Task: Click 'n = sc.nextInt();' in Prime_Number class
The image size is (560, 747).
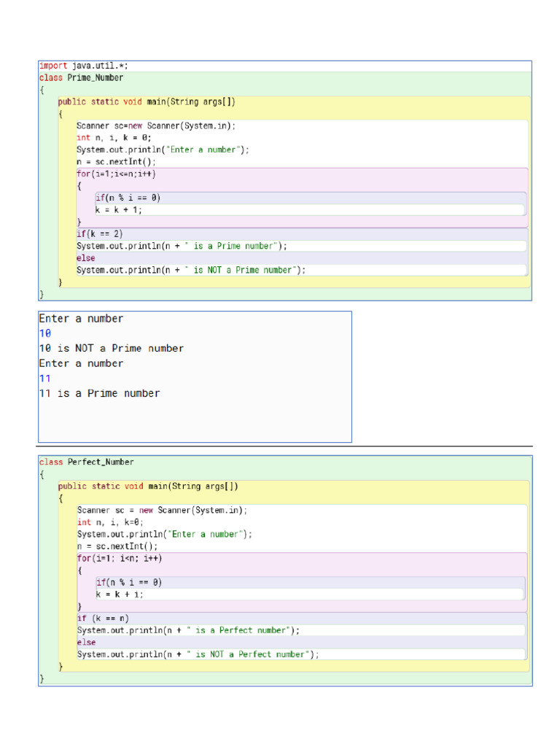Action: 116,162
